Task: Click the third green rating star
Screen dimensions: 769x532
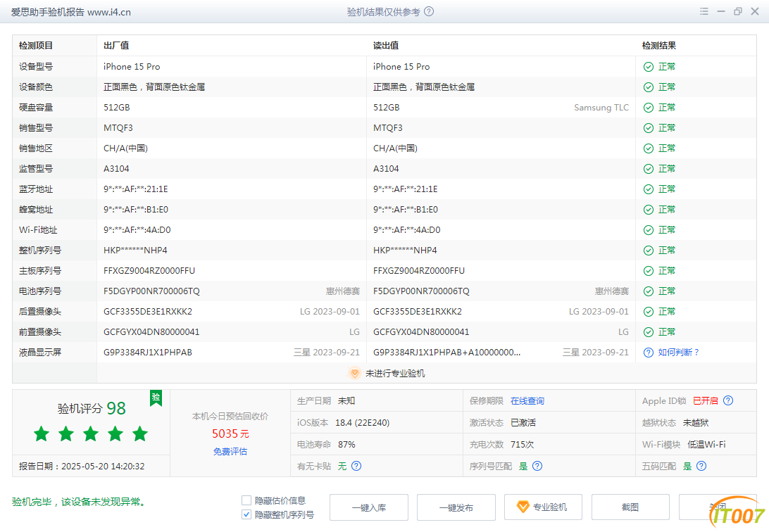Action: pos(91,433)
